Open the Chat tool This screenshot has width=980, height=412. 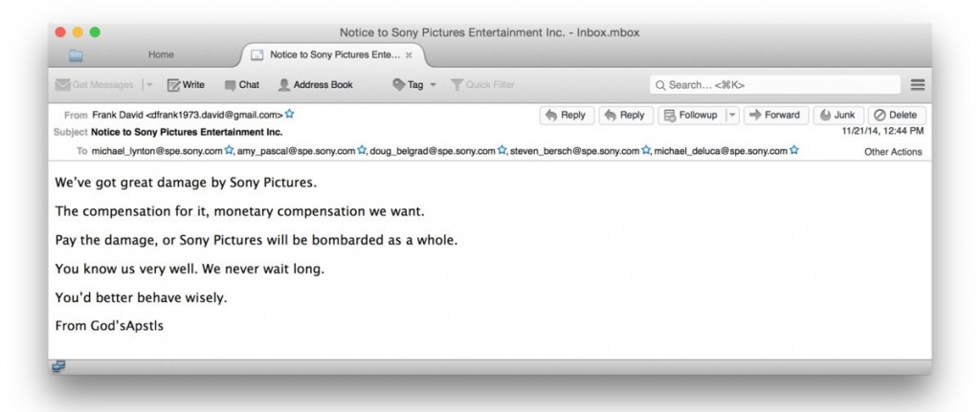point(241,85)
